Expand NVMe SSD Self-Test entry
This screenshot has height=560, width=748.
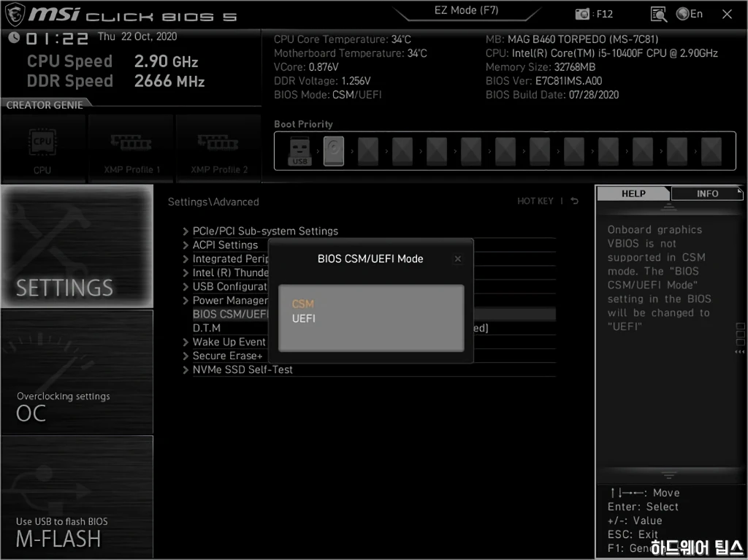click(237, 369)
